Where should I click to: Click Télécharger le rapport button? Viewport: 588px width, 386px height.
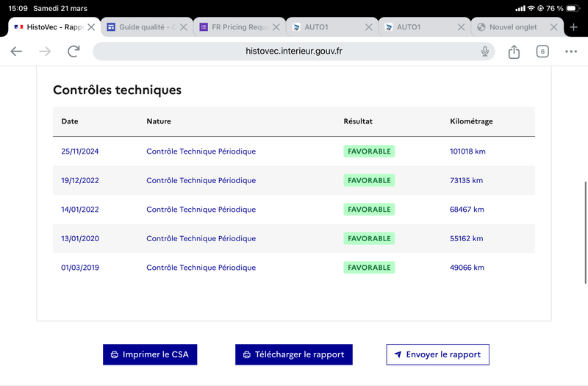(294, 354)
